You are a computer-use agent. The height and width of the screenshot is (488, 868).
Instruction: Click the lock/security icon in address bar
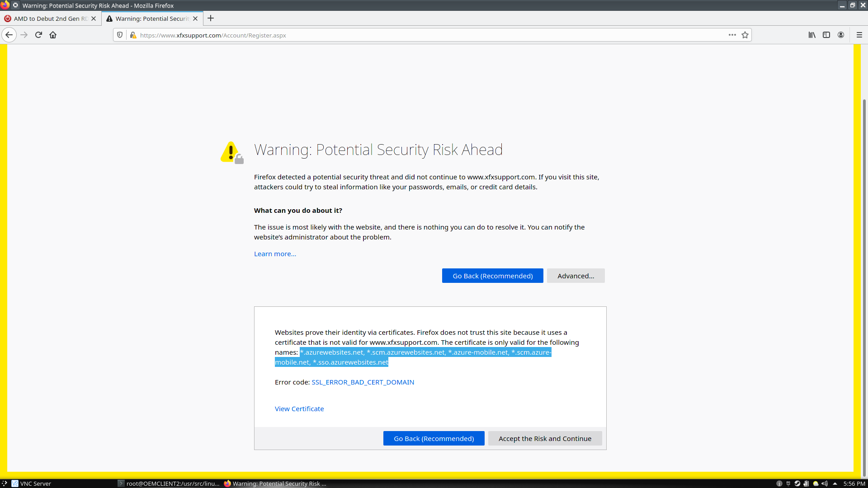tap(132, 35)
